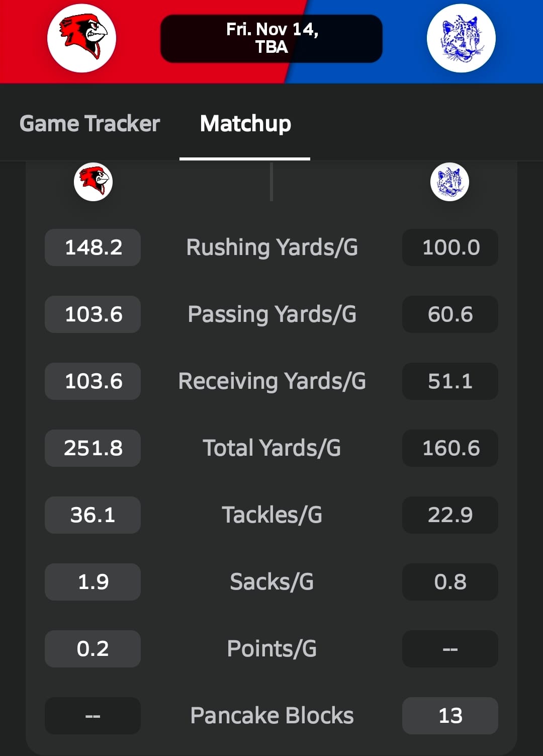Switch to the Game Tracker tab
Screen dimensions: 543x756
[89, 124]
